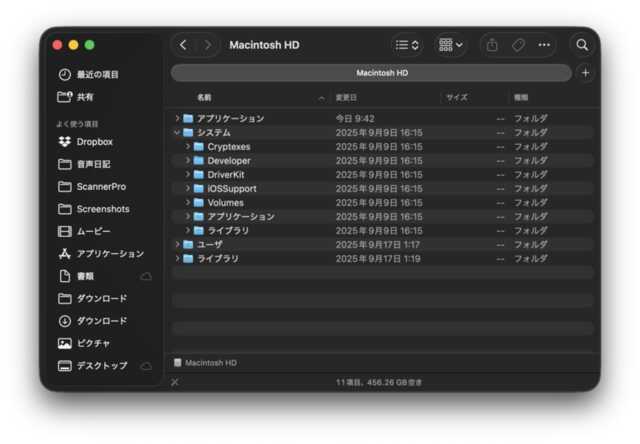Open the list view switcher
The image size is (640, 444).
tap(407, 45)
